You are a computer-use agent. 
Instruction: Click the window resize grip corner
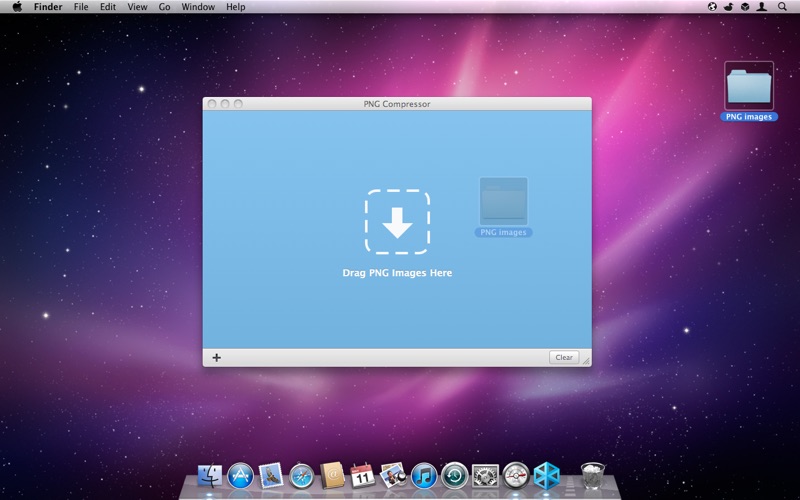tap(586, 361)
